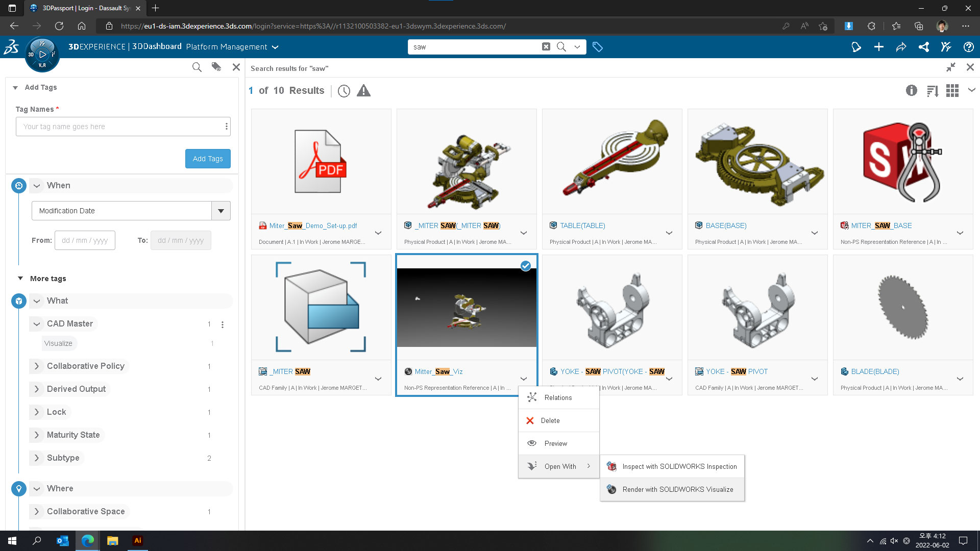
Task: Select Inspect with SOLIDWORKS Inspection
Action: [x=672, y=466]
